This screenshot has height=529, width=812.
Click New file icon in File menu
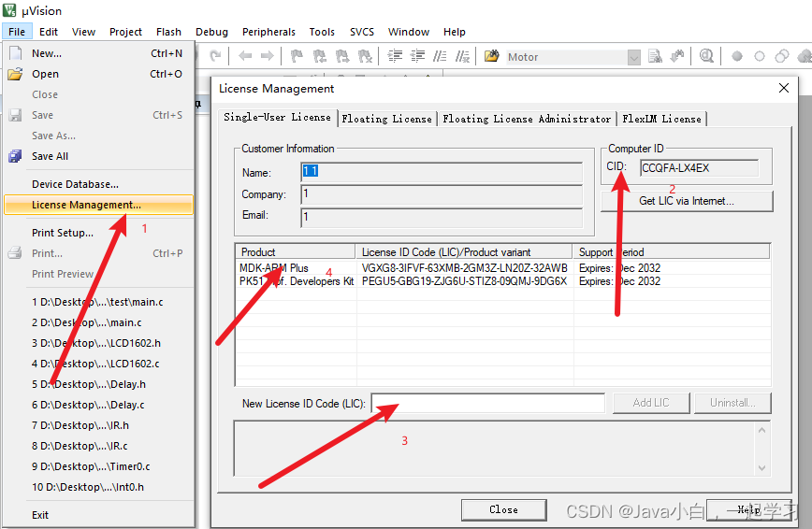pos(16,52)
